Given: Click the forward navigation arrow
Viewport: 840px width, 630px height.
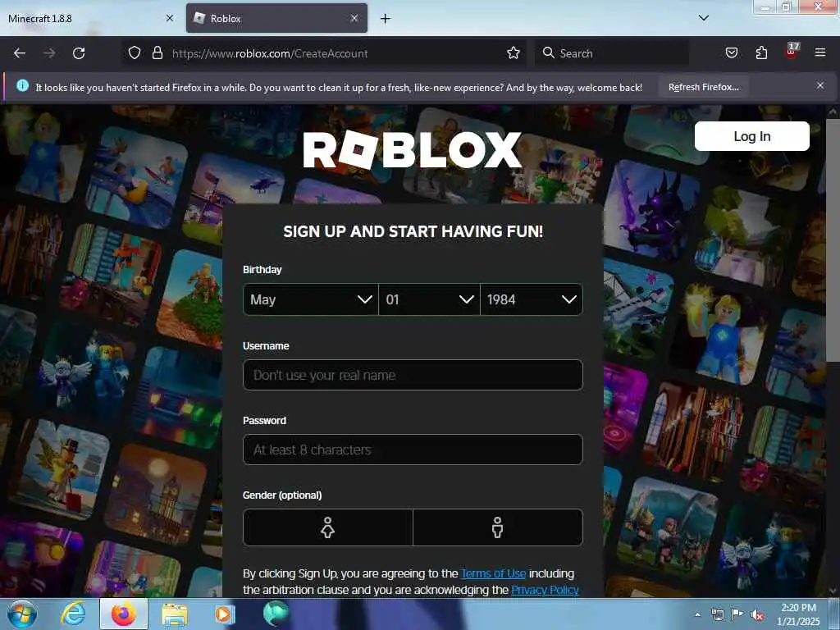Looking at the screenshot, I should click(49, 53).
